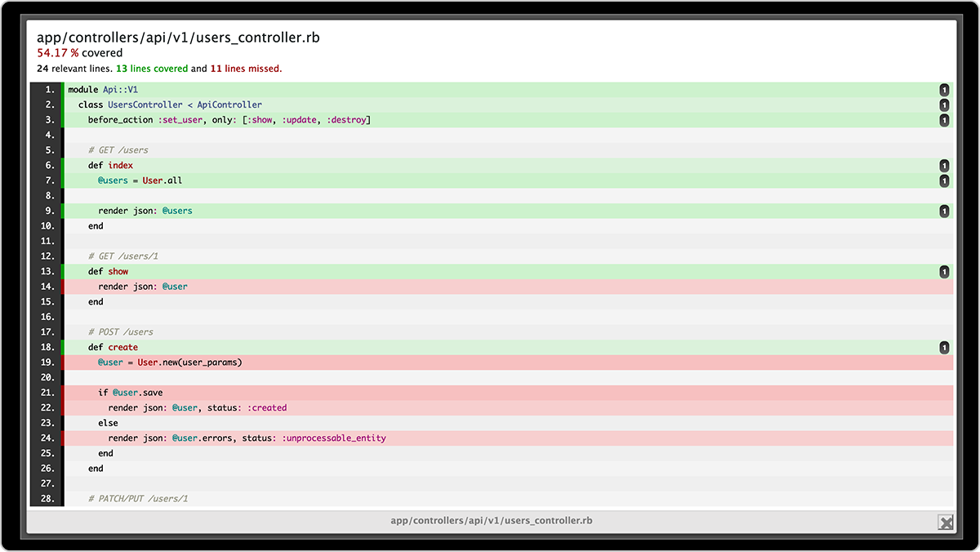
Task: Click the file path in the footer bar
Action: [x=491, y=520]
